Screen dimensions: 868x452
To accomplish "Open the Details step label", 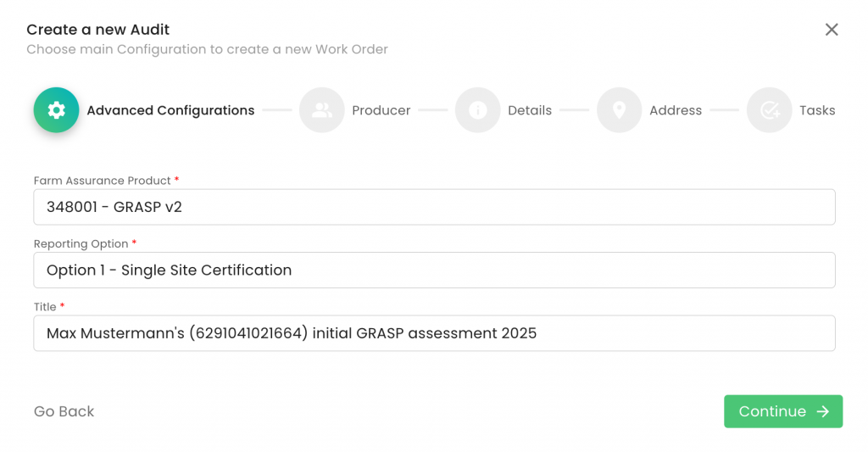I will click(530, 110).
